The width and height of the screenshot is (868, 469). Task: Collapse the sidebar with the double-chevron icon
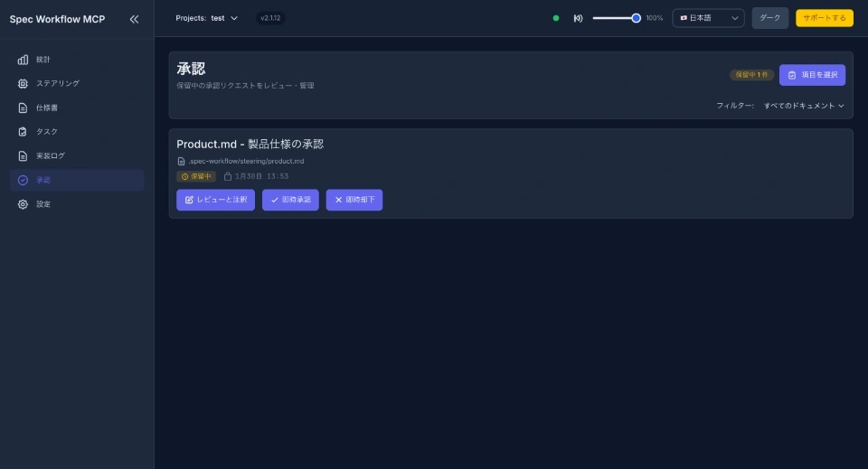pos(134,18)
